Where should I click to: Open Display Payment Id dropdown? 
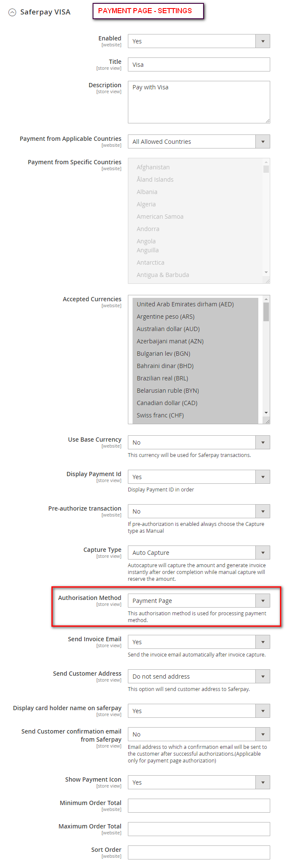[x=198, y=477]
